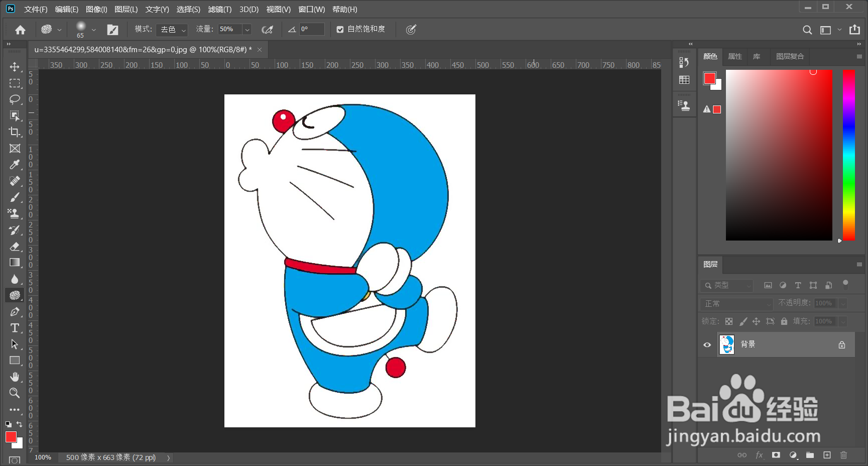Viewport: 868px width, 466px height.
Task: Pick the Eyedropper tool
Action: (15, 164)
